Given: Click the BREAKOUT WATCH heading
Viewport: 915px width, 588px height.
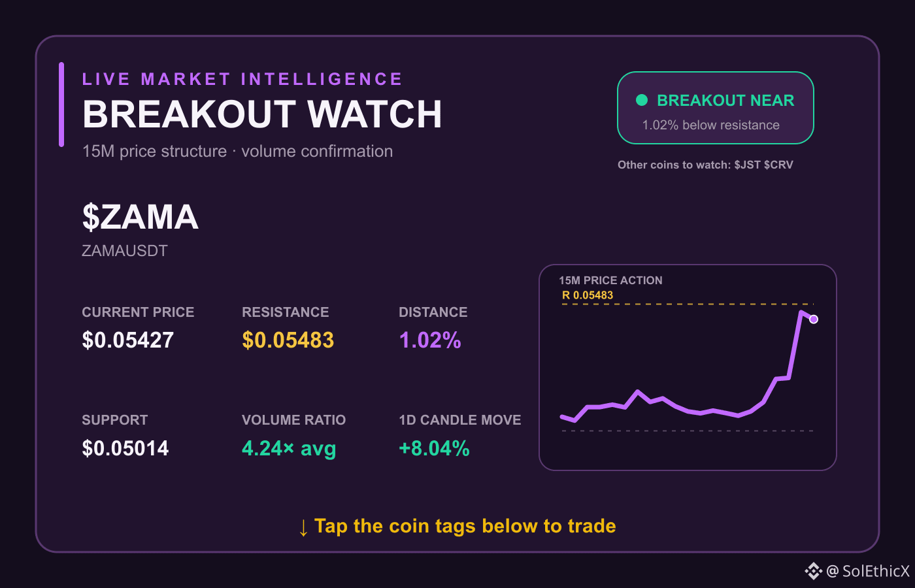Looking at the screenshot, I should [x=262, y=114].
